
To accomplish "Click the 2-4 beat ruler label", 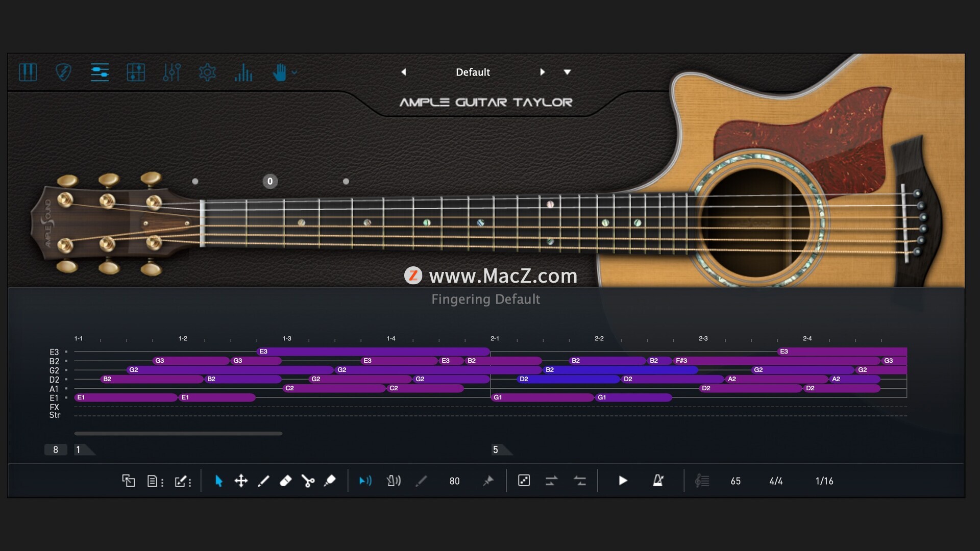I will pyautogui.click(x=807, y=338).
